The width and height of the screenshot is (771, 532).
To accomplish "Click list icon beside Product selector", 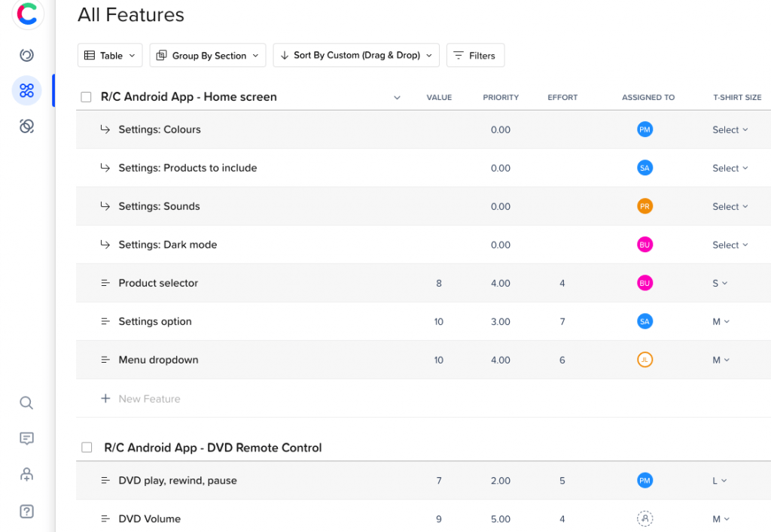I will click(105, 283).
